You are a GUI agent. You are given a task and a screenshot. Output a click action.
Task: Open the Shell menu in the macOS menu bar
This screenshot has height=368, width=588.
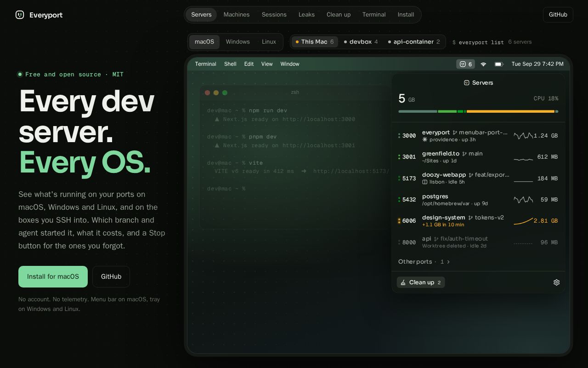coord(230,64)
